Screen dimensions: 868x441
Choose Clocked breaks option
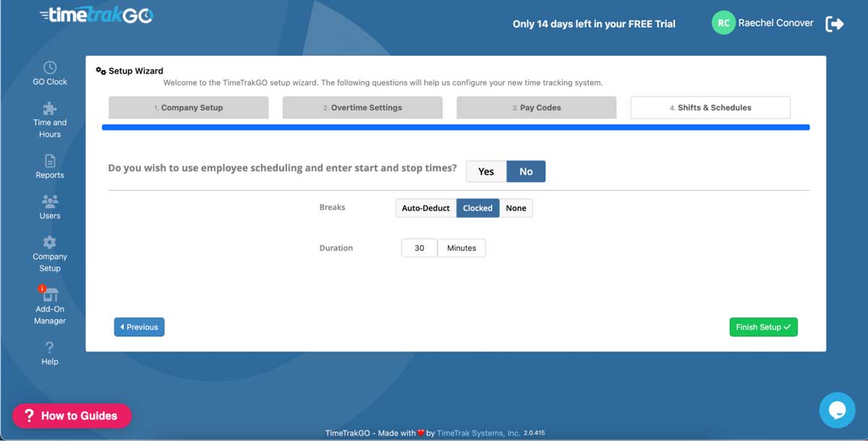(x=477, y=208)
